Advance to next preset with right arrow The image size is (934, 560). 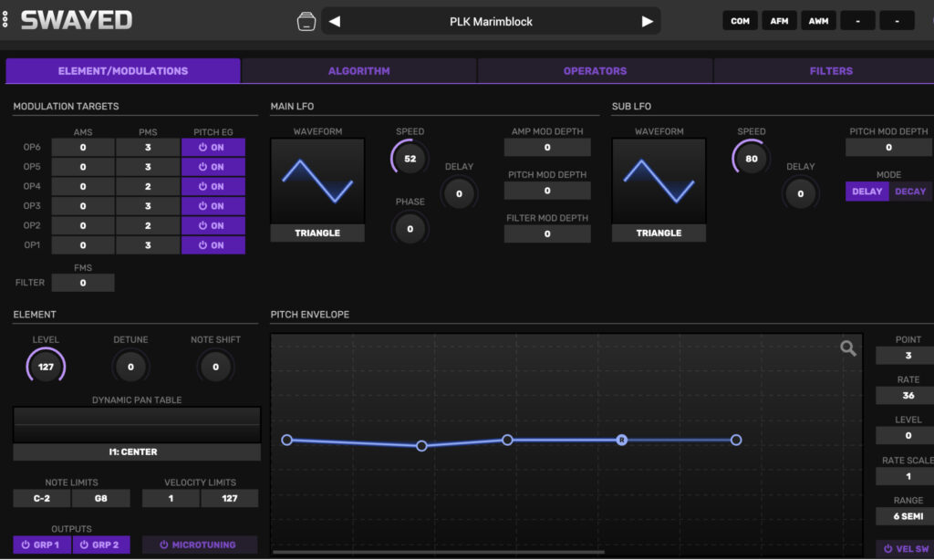point(648,21)
